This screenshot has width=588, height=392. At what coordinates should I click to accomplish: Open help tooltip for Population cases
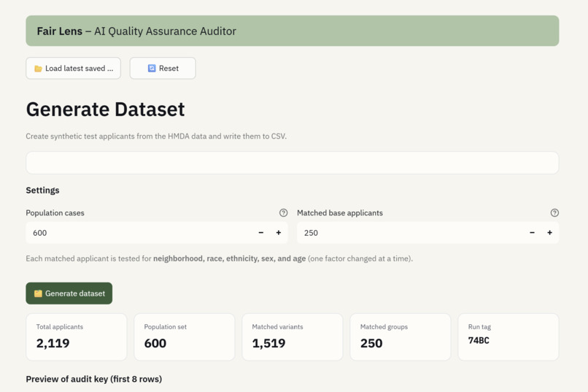pos(284,212)
